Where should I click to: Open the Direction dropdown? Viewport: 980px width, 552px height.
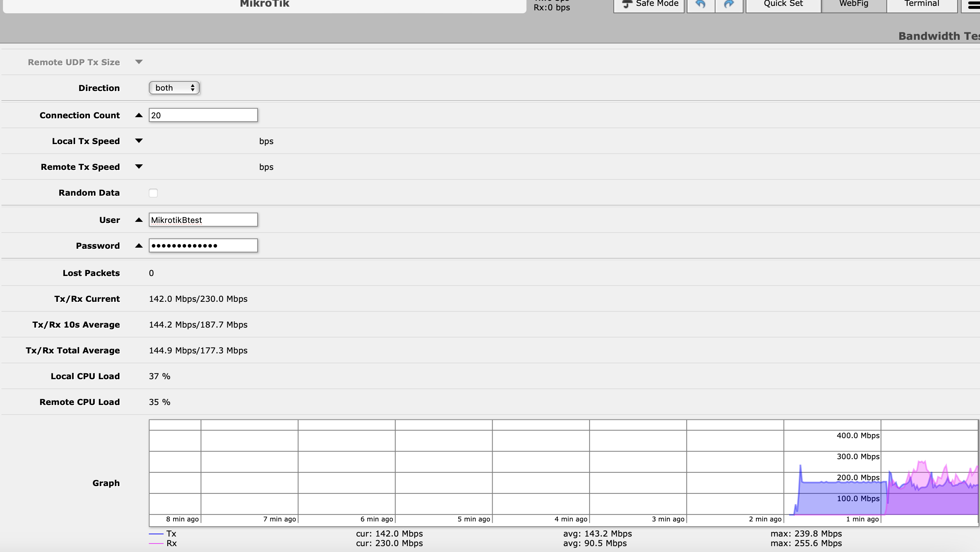point(174,88)
